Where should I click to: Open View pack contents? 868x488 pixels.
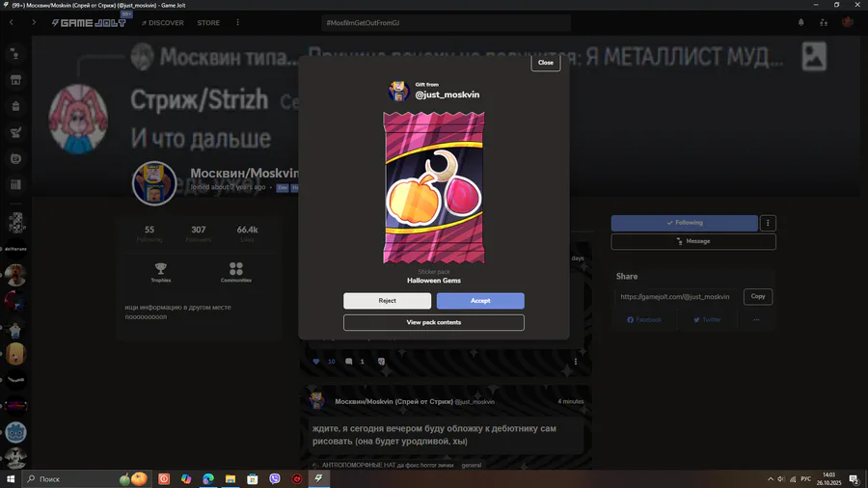[433, 322]
